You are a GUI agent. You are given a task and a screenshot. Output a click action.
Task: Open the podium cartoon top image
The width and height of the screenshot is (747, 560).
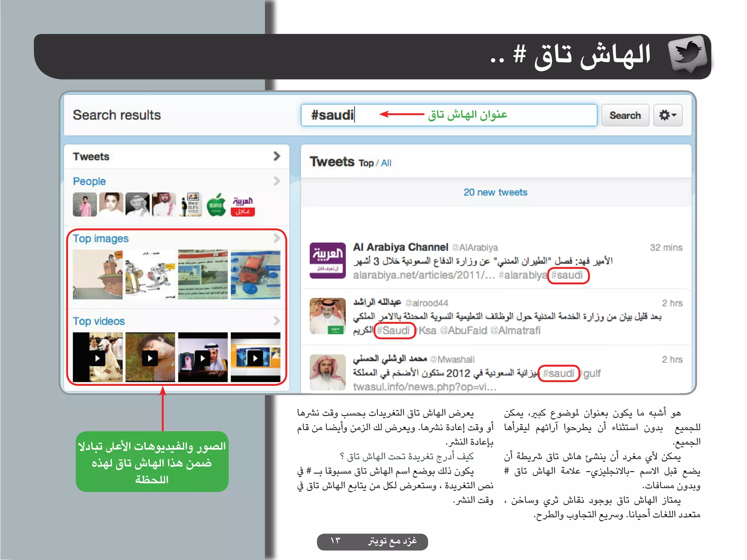[97, 275]
